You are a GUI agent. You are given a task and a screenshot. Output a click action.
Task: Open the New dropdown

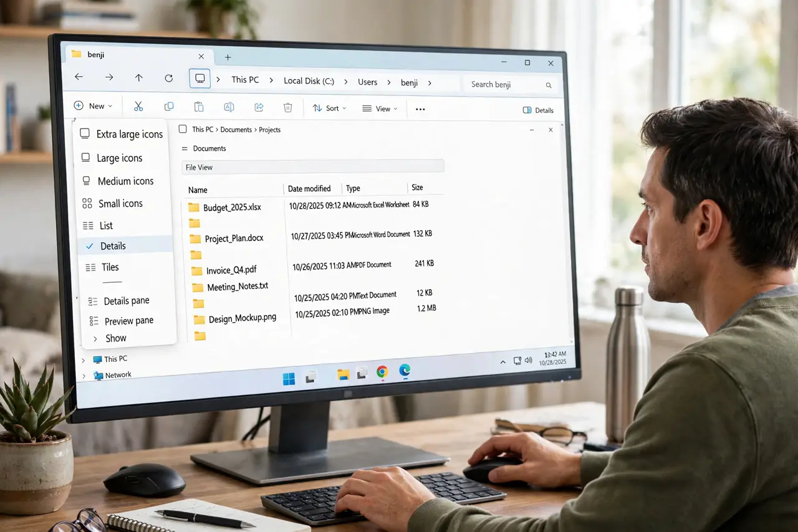[93, 106]
